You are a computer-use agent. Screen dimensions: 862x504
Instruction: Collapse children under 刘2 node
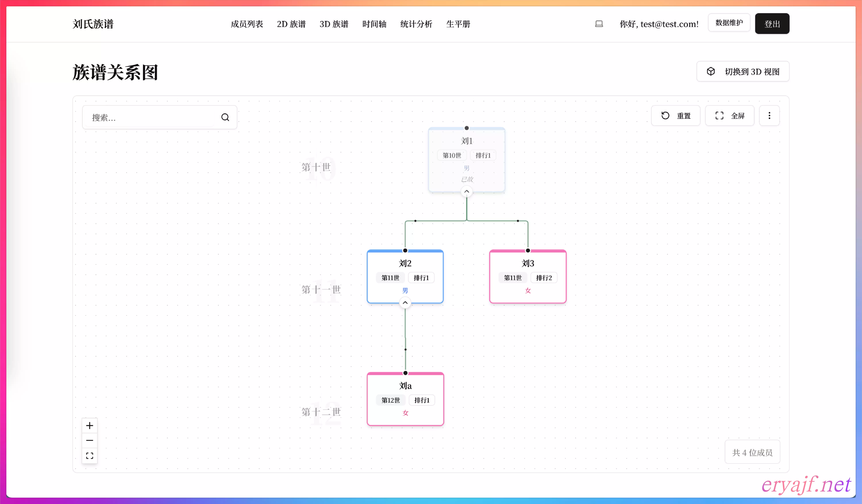pyautogui.click(x=405, y=303)
